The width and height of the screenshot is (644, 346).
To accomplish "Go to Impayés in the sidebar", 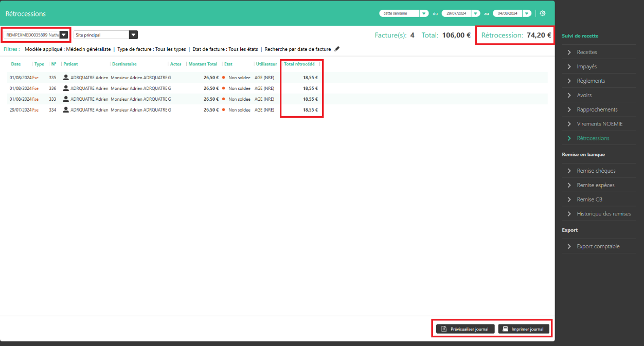I will pos(586,67).
